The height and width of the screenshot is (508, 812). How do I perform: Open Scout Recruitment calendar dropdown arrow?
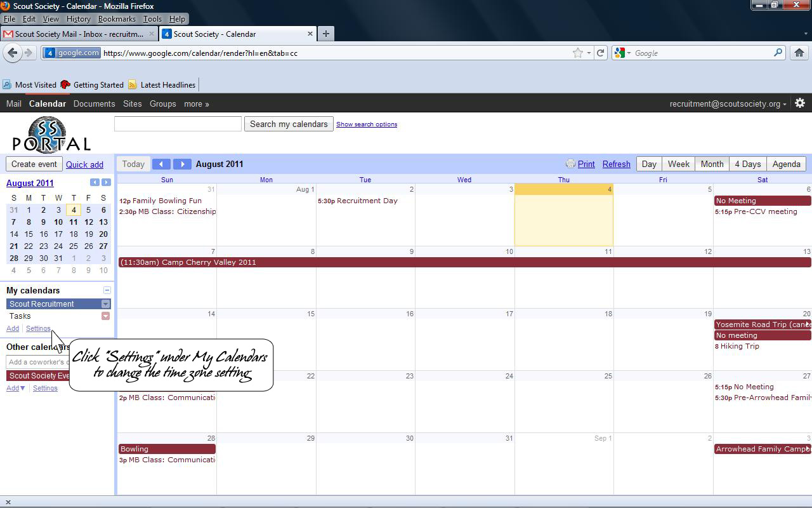(106, 304)
